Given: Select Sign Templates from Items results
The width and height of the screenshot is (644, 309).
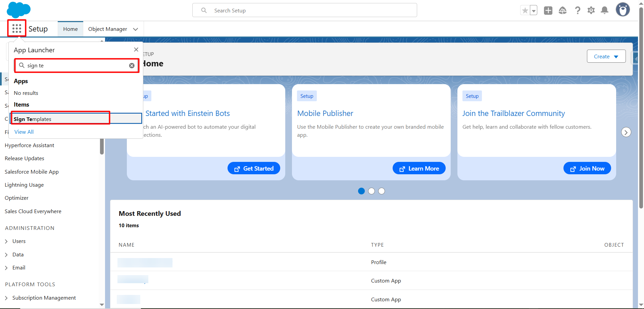Looking at the screenshot, I should [x=77, y=119].
